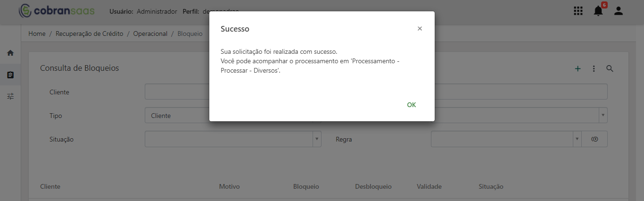
Task: Click the cobransaas logo
Action: [x=56, y=11]
